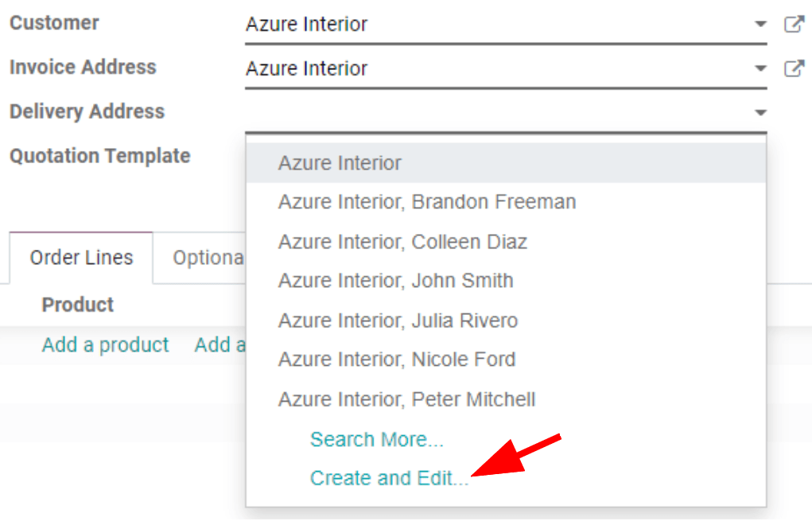The image size is (812, 521).
Task: Select Azure Interior, Peter Mitchell
Action: pyautogui.click(x=506, y=399)
